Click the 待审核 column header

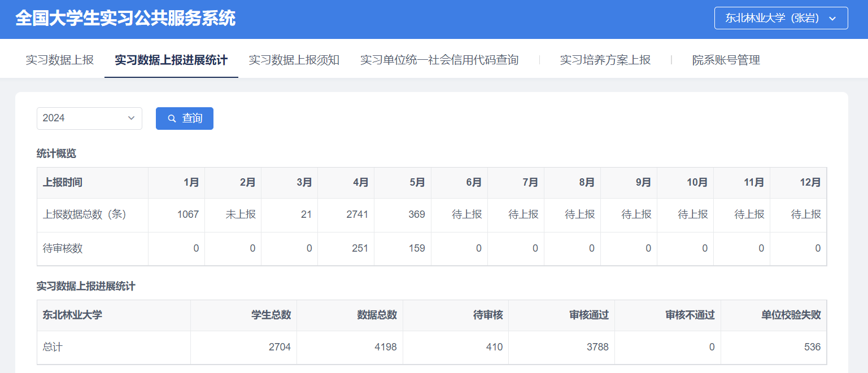[x=487, y=315]
